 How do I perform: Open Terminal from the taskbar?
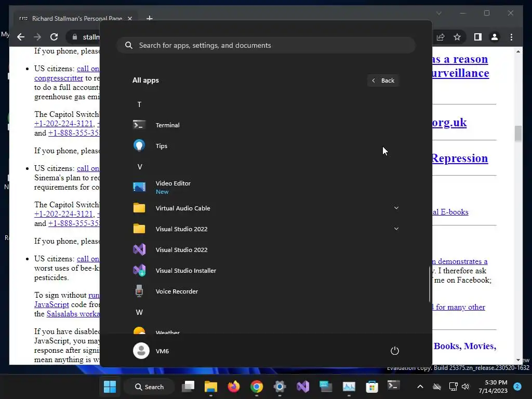(394, 385)
